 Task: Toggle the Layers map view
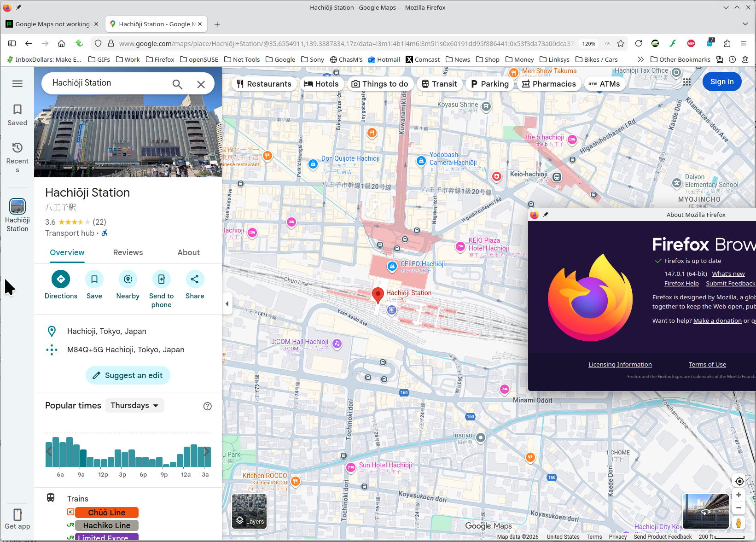[250, 512]
